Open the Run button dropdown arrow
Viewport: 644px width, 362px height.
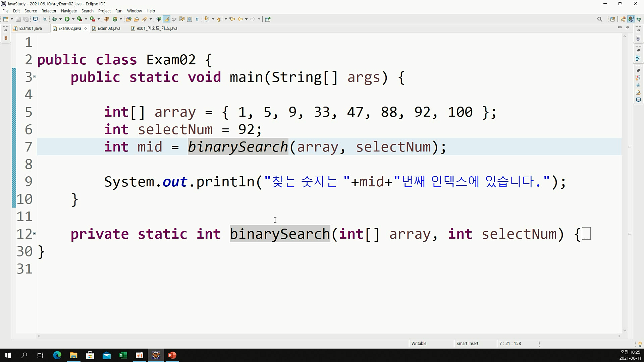click(73, 19)
